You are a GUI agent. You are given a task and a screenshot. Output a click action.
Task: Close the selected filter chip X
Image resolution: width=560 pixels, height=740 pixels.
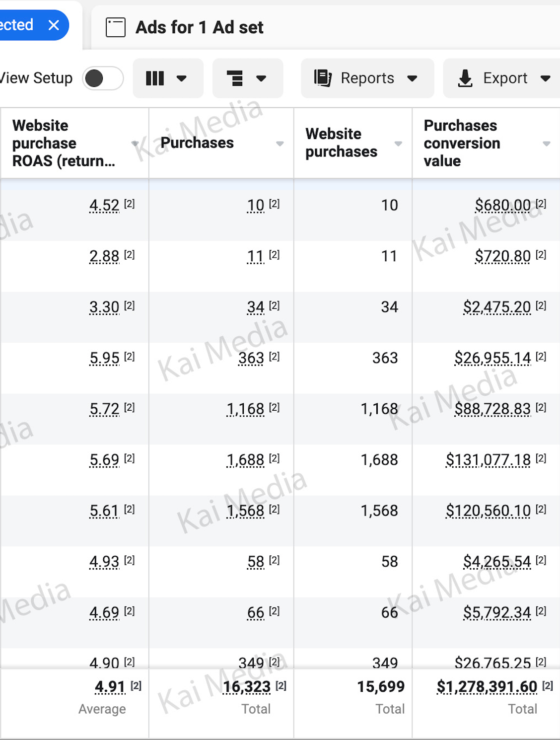[x=54, y=25]
